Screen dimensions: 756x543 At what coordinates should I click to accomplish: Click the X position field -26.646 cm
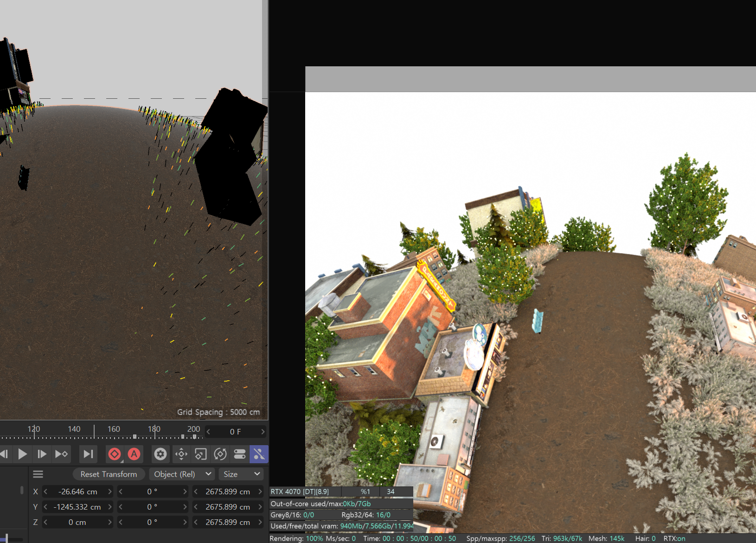(78, 492)
